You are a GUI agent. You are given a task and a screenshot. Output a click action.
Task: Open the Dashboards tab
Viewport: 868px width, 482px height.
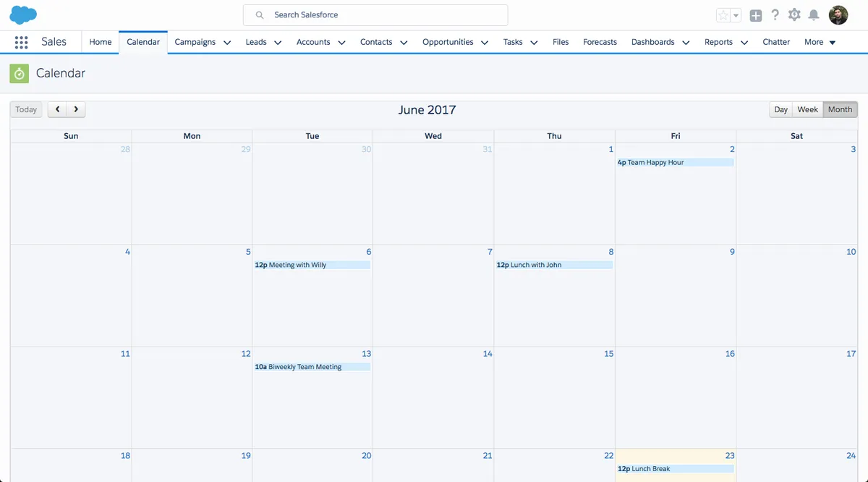click(x=652, y=42)
